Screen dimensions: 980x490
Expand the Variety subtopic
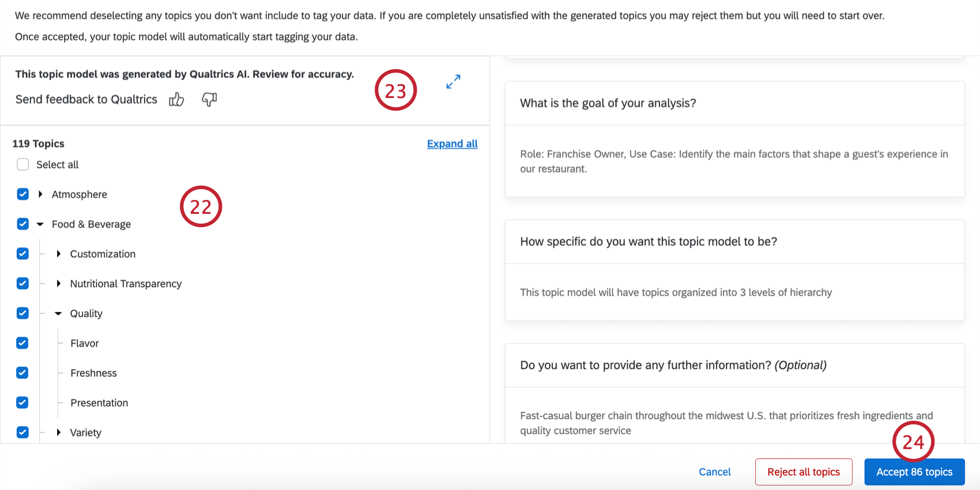[58, 432]
